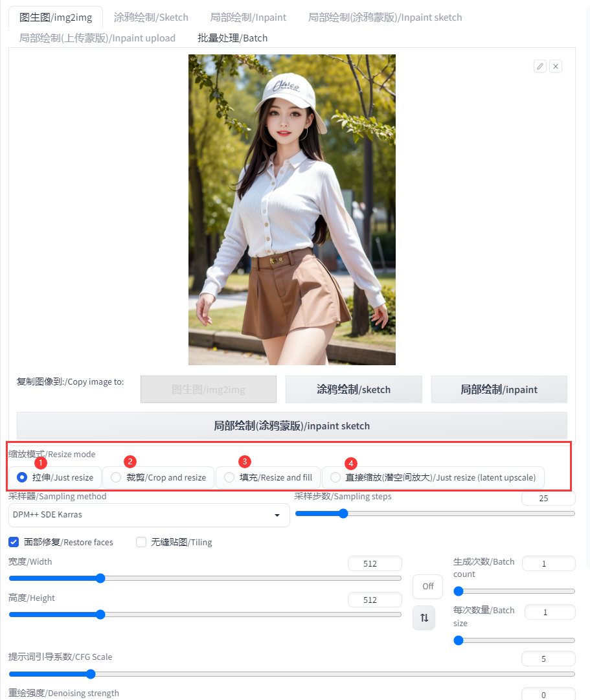Click the Batch size value field

(x=550, y=612)
